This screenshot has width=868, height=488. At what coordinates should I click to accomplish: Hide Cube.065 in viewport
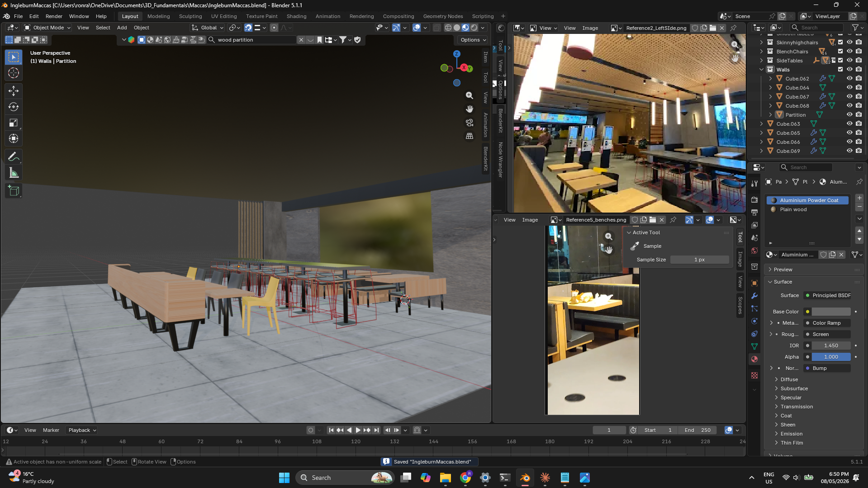(849, 133)
